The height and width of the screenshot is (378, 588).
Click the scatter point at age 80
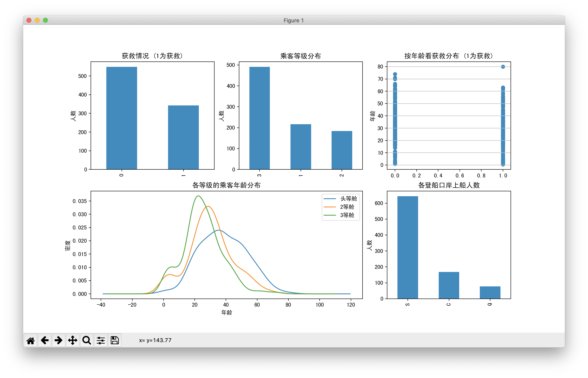503,67
